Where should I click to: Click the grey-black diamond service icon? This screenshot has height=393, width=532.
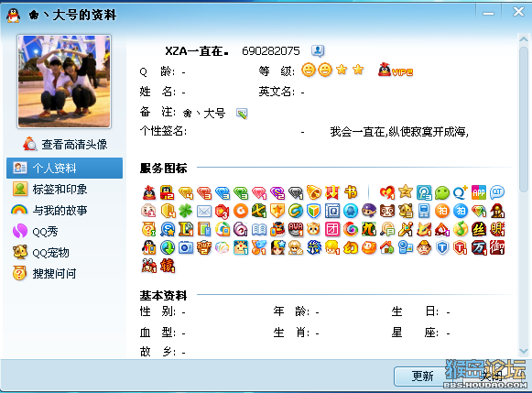(x=296, y=192)
